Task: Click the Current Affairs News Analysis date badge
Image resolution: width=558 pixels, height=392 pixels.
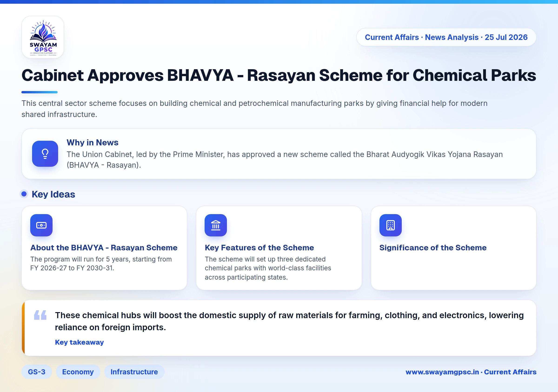Action: pyautogui.click(x=446, y=37)
